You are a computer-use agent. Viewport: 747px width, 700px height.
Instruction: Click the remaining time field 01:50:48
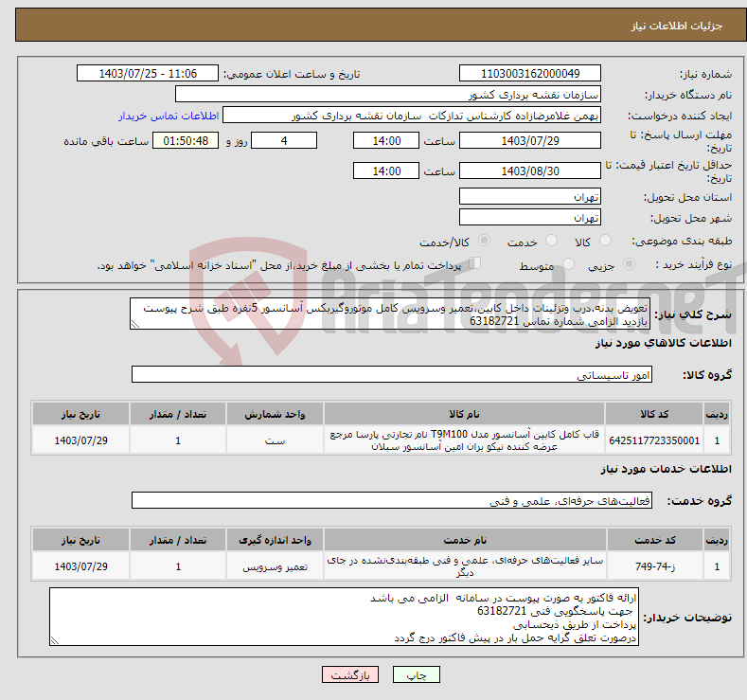186,140
